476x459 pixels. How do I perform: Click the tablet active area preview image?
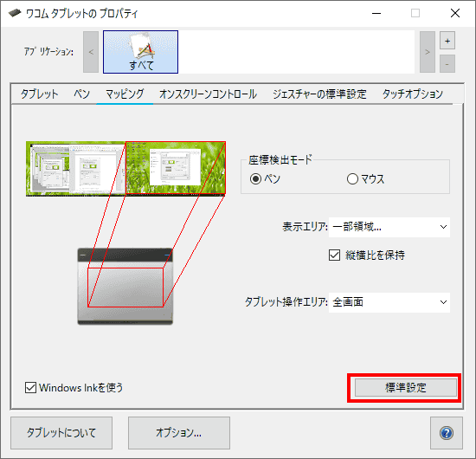click(x=125, y=287)
